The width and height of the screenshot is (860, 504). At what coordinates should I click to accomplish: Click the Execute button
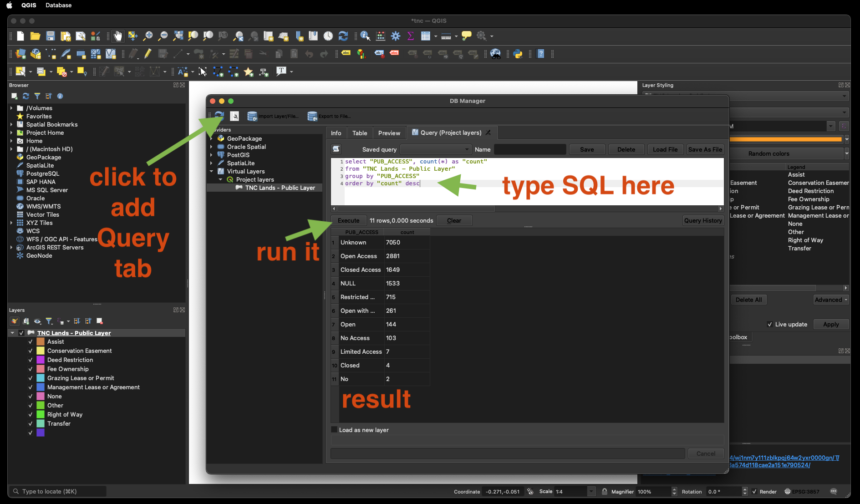(349, 220)
